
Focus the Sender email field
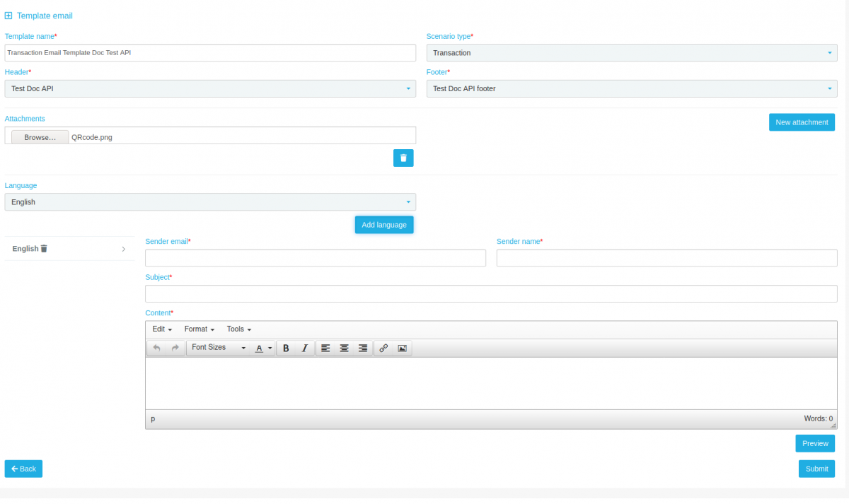(x=316, y=258)
